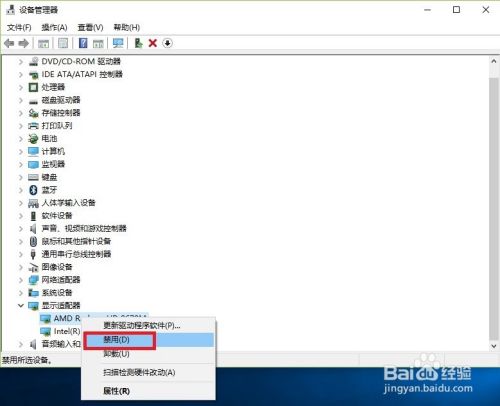
Task: Expand the 通用串行总线控制器 node
Action: 21,254
